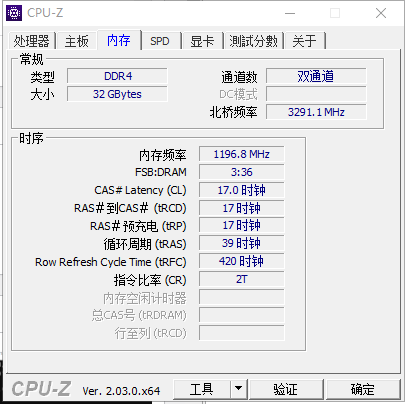Click the 确定 button

point(363,389)
